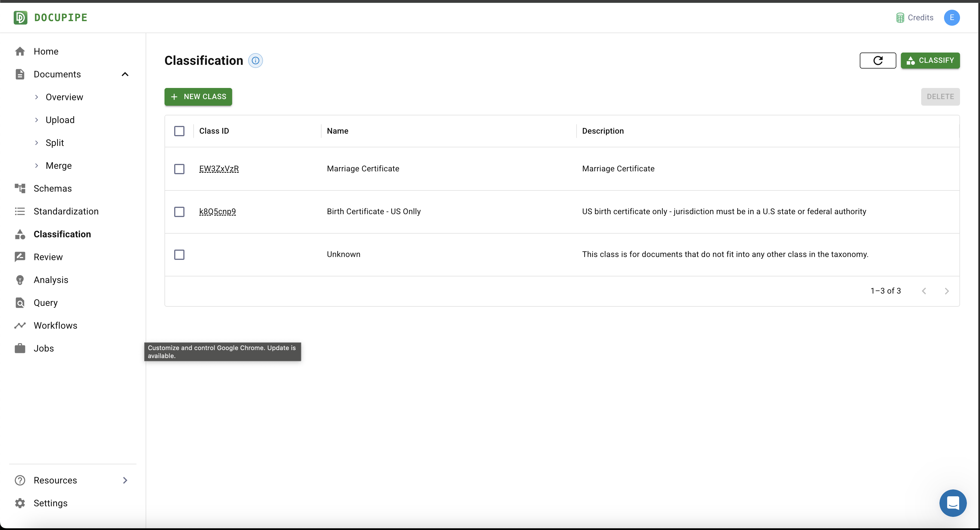Open the chat support bubble

tap(952, 503)
